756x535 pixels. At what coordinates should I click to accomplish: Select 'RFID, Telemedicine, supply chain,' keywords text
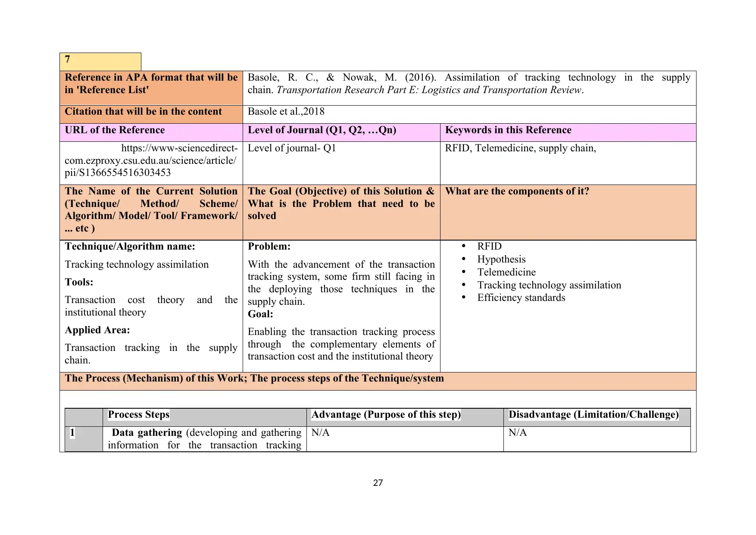521,148
